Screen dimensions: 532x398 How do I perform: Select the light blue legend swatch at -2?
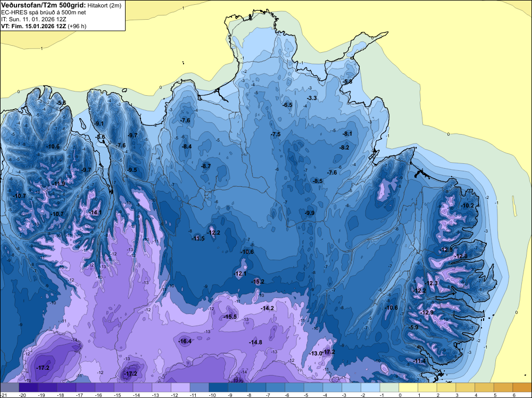370,387
